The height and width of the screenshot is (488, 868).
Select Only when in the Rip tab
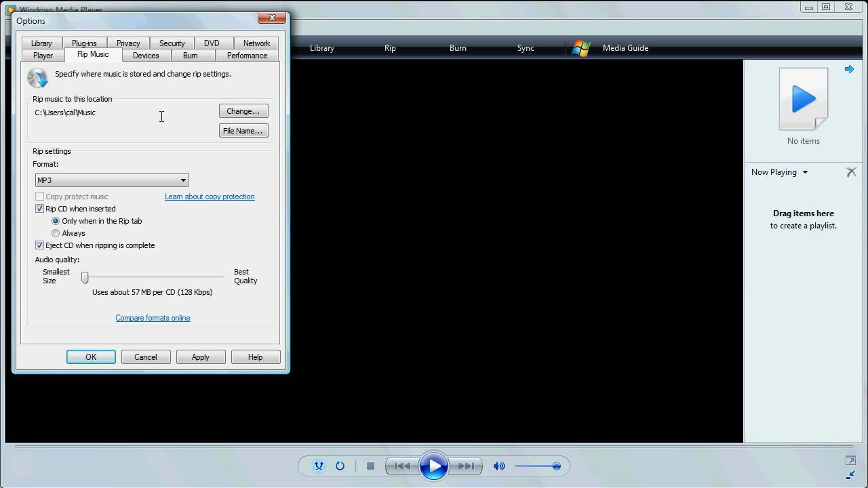point(56,221)
